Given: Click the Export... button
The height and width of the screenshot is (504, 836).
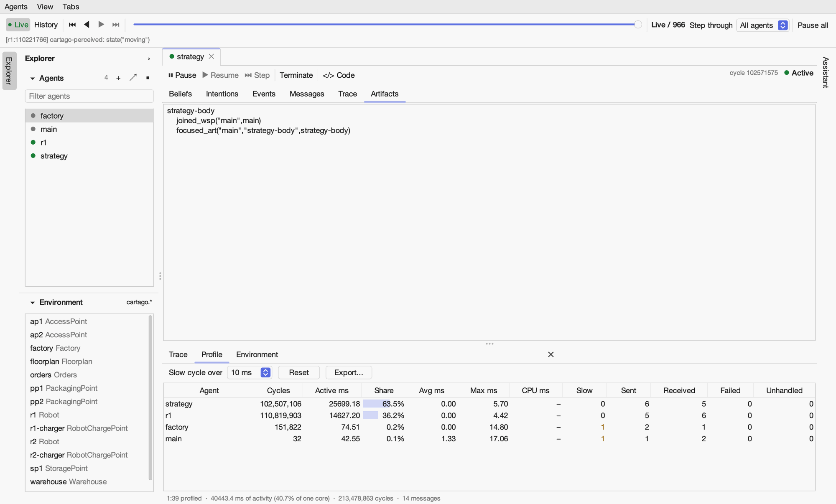Looking at the screenshot, I should [x=349, y=372].
